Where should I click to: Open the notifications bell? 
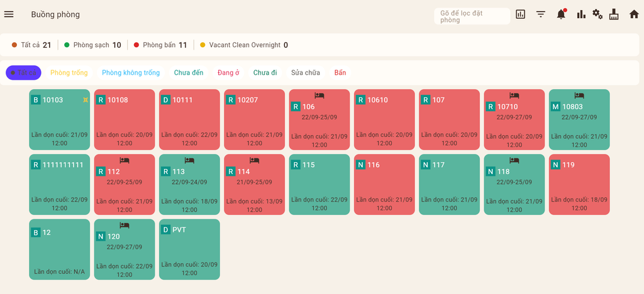[x=561, y=14]
